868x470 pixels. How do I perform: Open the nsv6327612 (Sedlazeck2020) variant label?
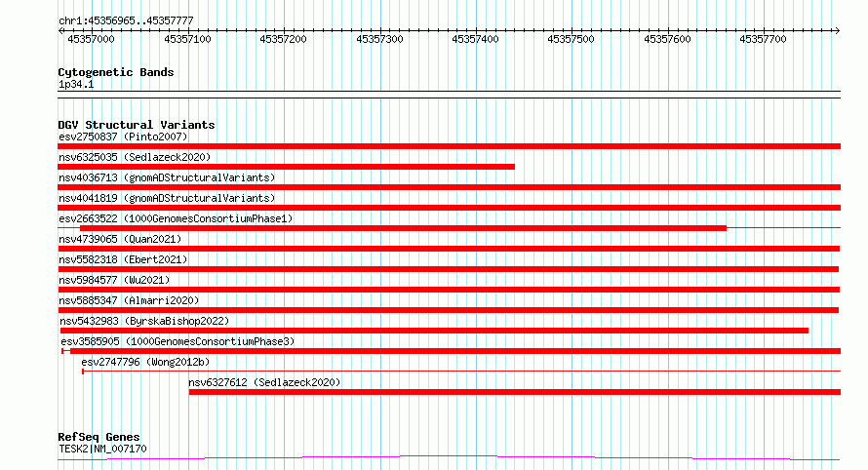click(x=264, y=382)
